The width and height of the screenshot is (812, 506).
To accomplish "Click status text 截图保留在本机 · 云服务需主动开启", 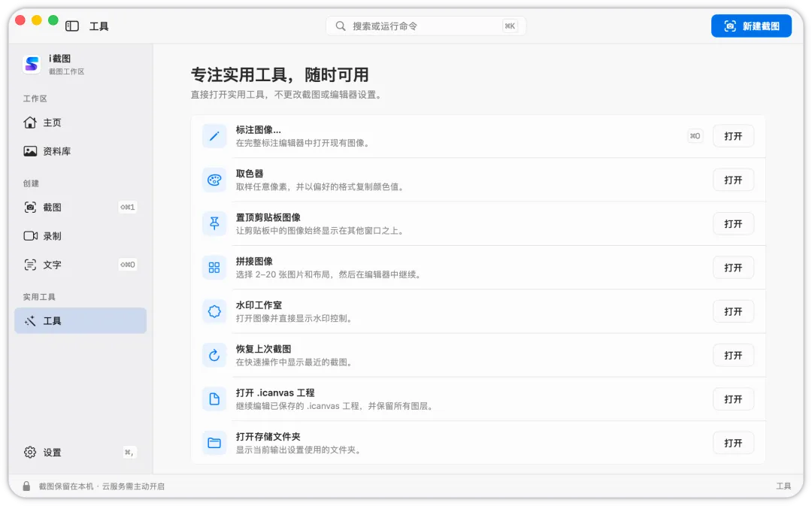I will (101, 486).
